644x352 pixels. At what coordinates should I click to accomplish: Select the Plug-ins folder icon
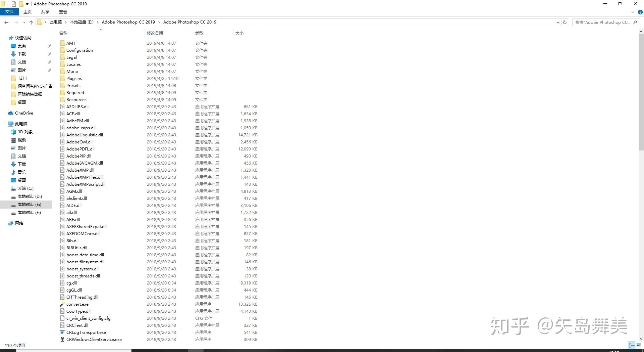[62, 78]
